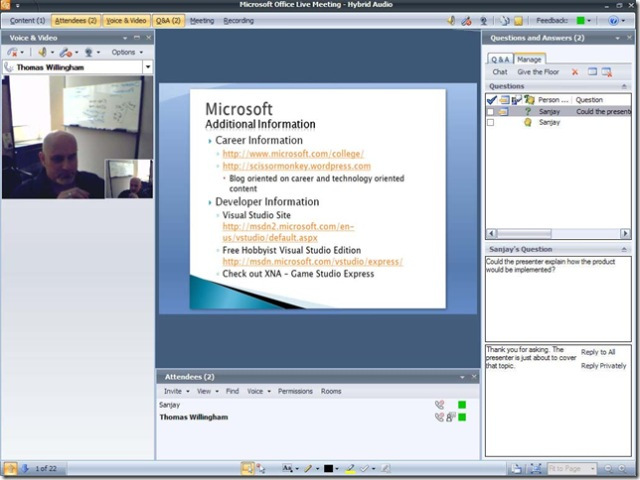Click the show window icon in Manage toolbar
This screenshot has height=480, width=640.
click(x=592, y=72)
